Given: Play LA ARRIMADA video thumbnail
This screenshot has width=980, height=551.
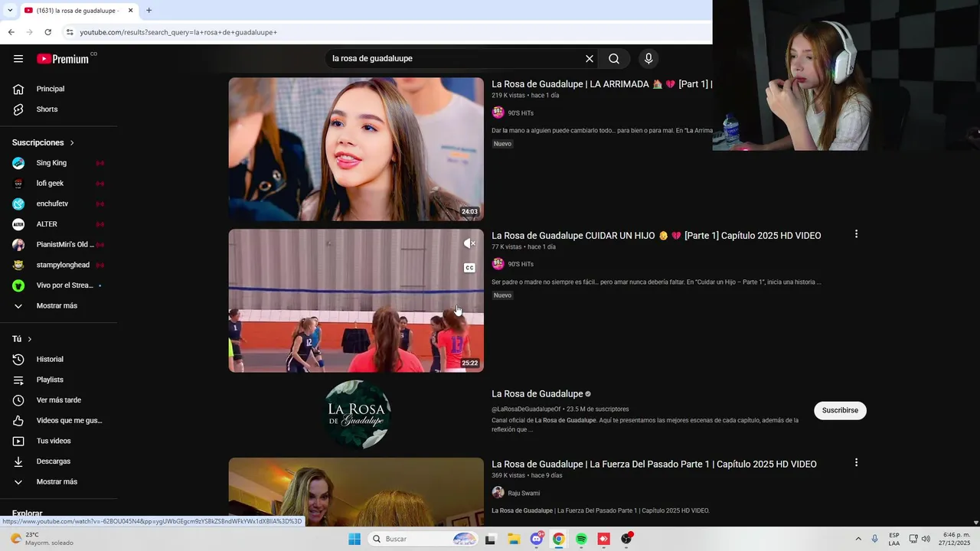Looking at the screenshot, I should tap(356, 149).
